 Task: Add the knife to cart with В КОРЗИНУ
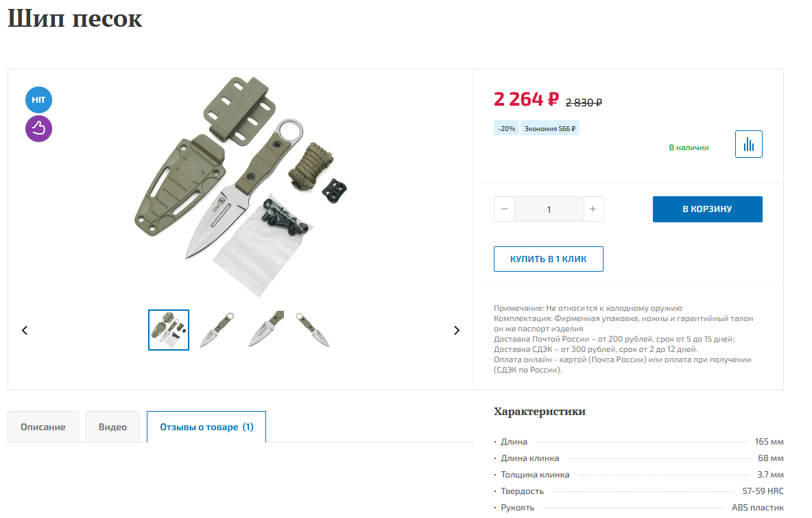[707, 209]
